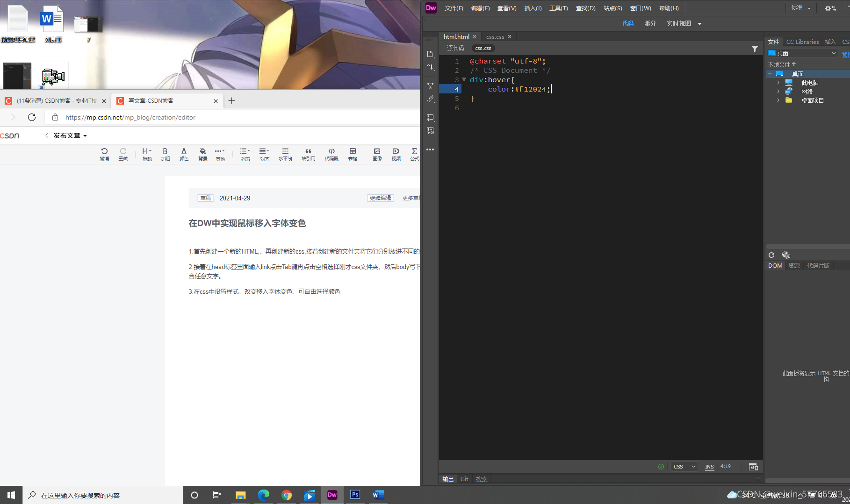Open the Word document 刘良玉 on desktop

[53, 24]
